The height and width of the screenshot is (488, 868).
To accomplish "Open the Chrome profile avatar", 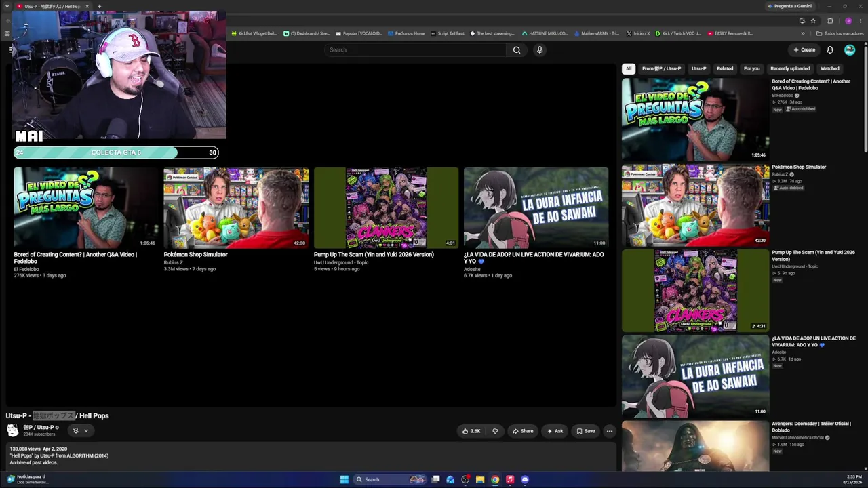I will (x=848, y=20).
